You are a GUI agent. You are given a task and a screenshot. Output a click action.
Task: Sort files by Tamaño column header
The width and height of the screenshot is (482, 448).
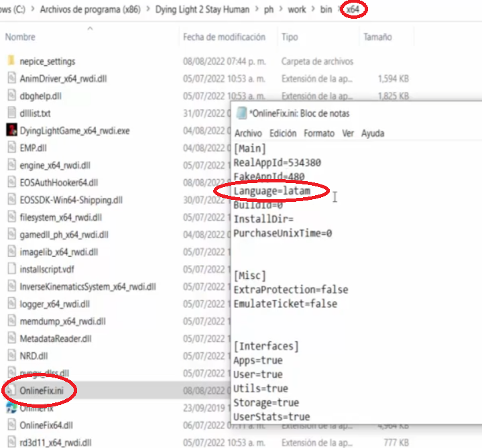tap(377, 37)
